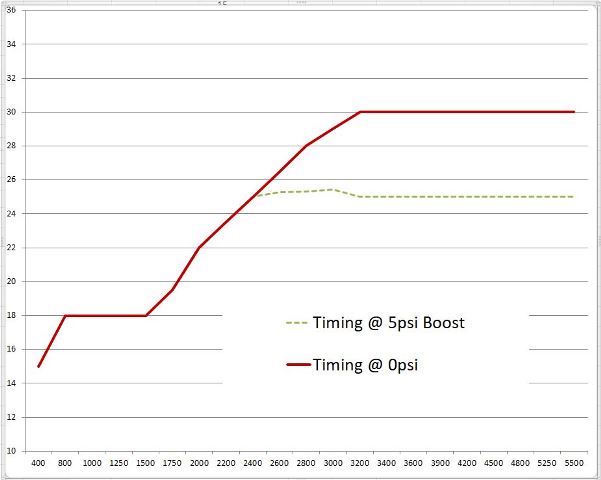Click the y-axis value 16
This screenshot has height=480, width=601.
coord(11,349)
